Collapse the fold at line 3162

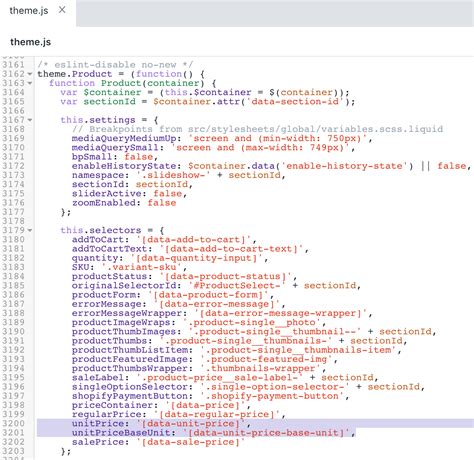click(30, 74)
